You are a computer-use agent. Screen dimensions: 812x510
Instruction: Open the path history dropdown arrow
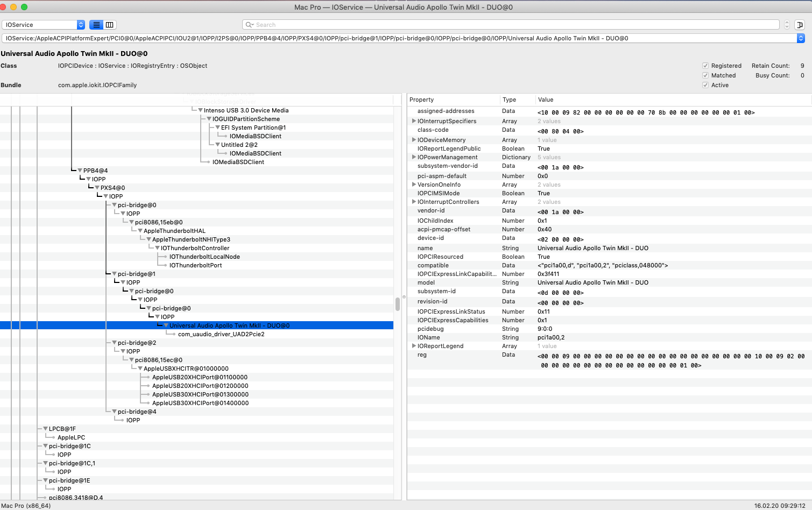801,38
